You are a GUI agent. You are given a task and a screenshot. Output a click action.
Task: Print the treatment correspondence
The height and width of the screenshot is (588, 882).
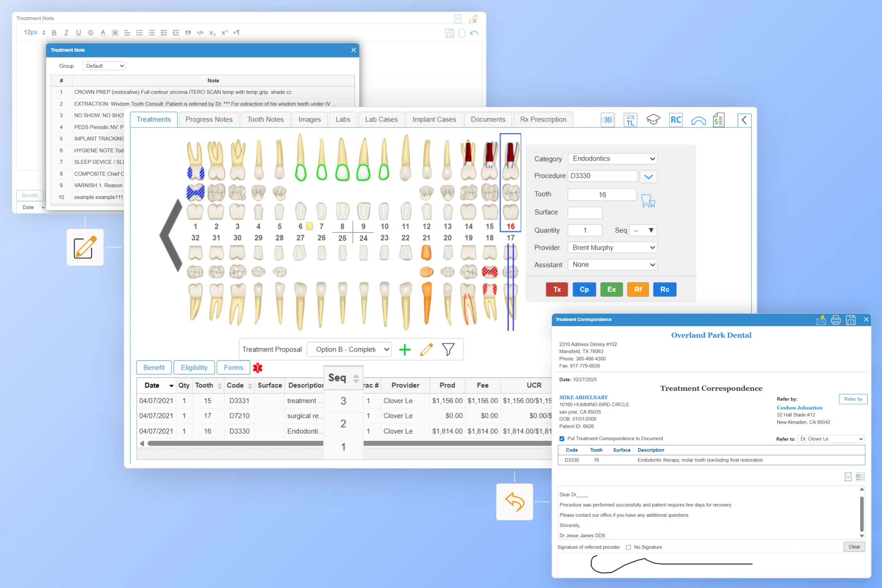(x=835, y=320)
